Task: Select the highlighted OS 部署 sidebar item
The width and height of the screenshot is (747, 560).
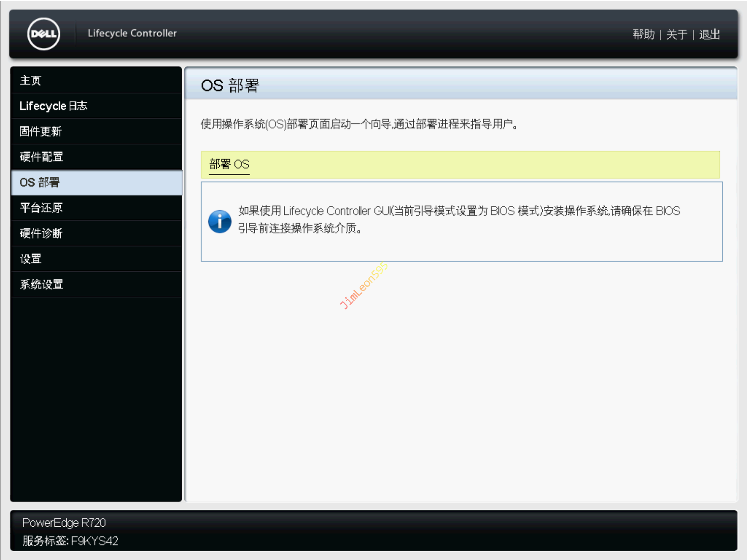Action: click(40, 182)
